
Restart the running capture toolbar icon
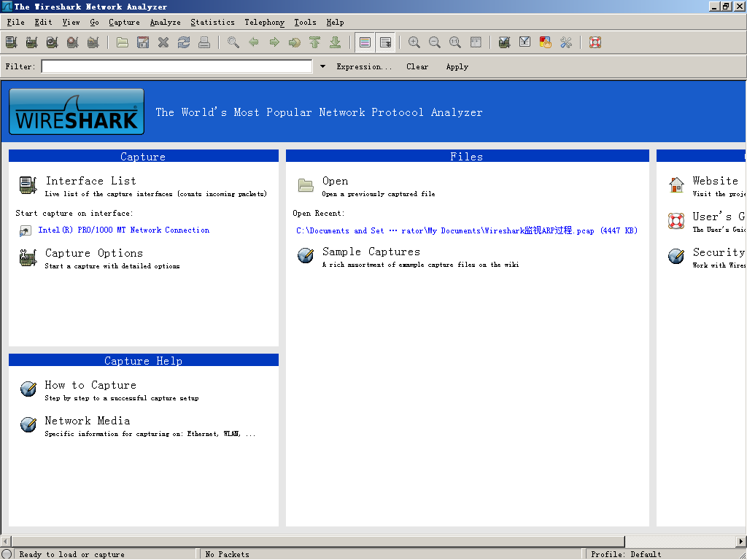(x=93, y=42)
